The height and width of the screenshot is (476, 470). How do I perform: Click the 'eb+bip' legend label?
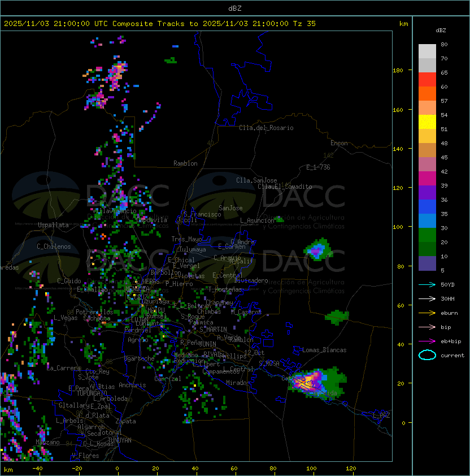(451, 341)
